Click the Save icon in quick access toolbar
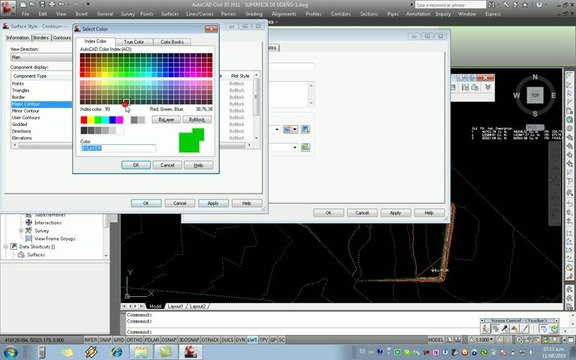This screenshot has height=360, width=576. (x=42, y=5)
